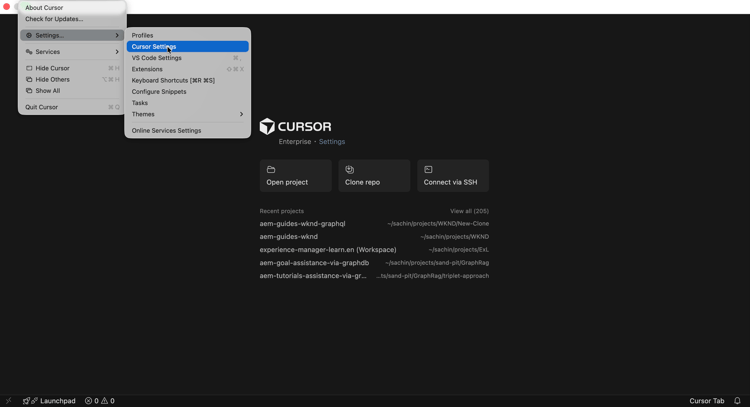The width and height of the screenshot is (750, 407).
Task: Open notifications bell icon
Action: (x=737, y=401)
